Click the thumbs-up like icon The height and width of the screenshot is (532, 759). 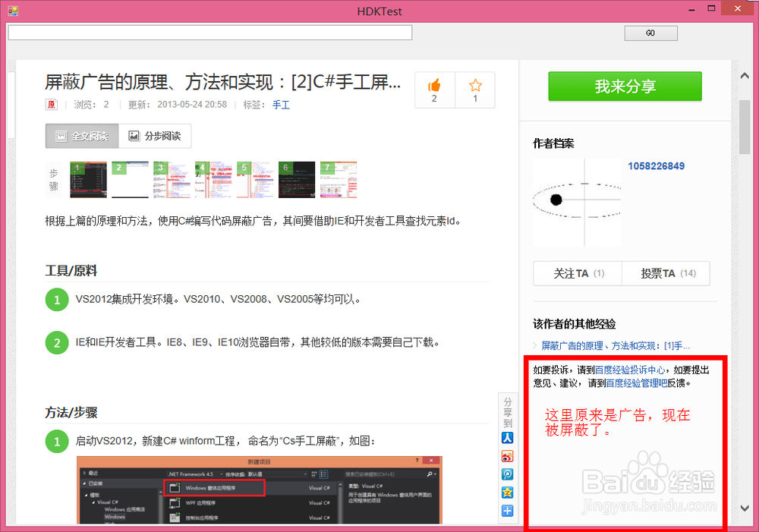(x=434, y=85)
